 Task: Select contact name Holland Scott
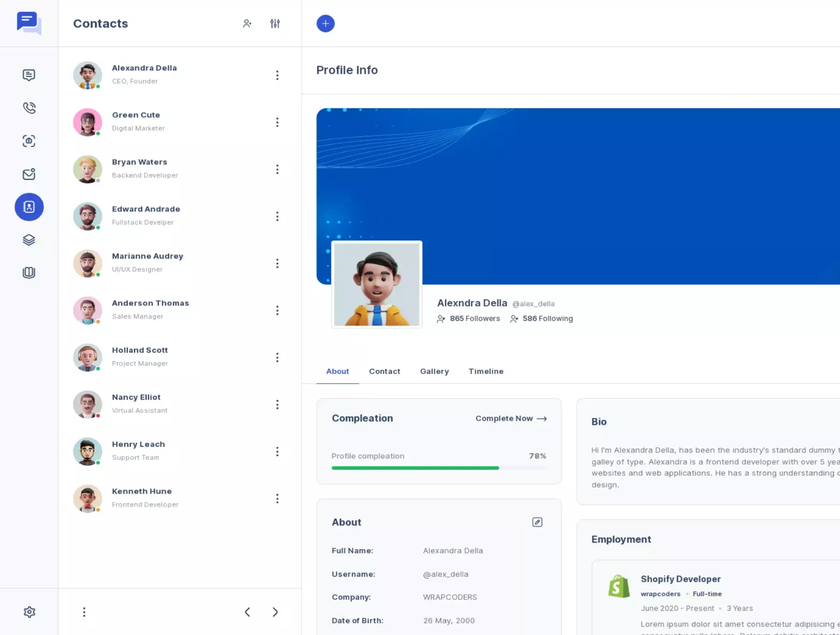click(140, 350)
